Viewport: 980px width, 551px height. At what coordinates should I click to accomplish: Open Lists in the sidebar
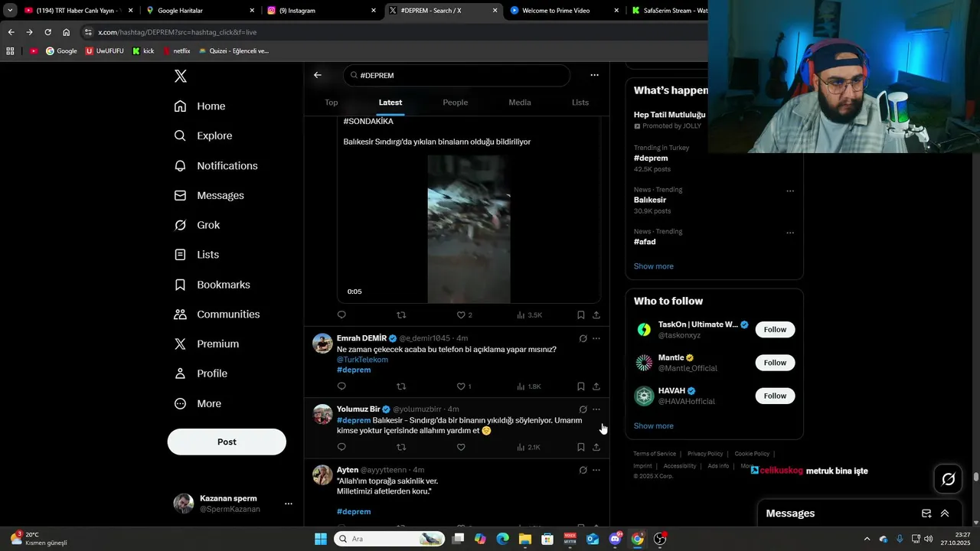[x=196, y=255]
